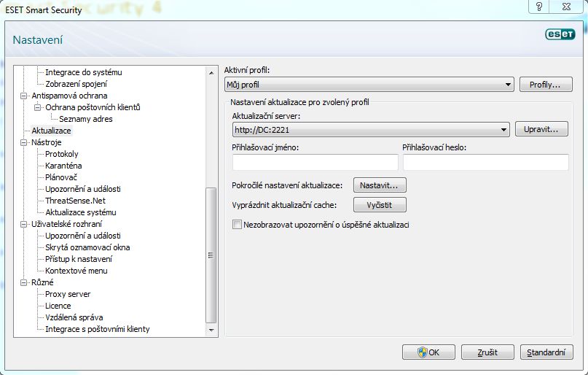Open the Aktualizační server dropdown
The image size is (588, 375).
point(371,130)
